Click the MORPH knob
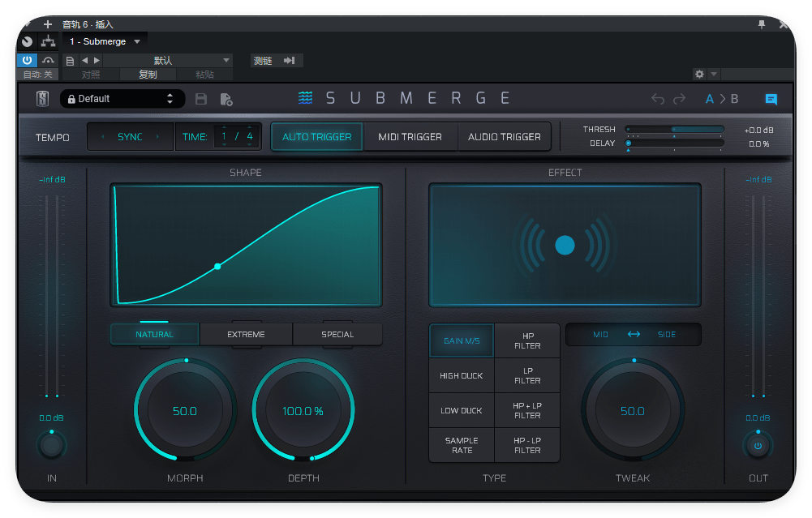The width and height of the screenshot is (812, 518). point(185,410)
